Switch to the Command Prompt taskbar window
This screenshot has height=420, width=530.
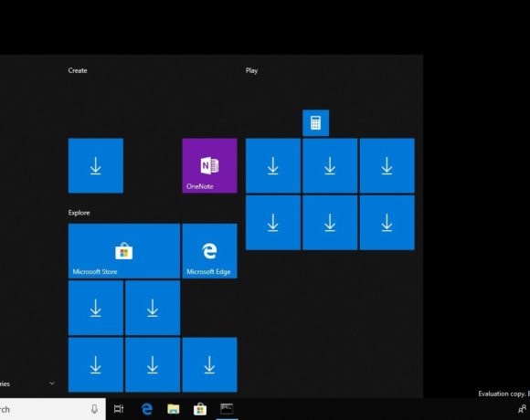tap(227, 409)
